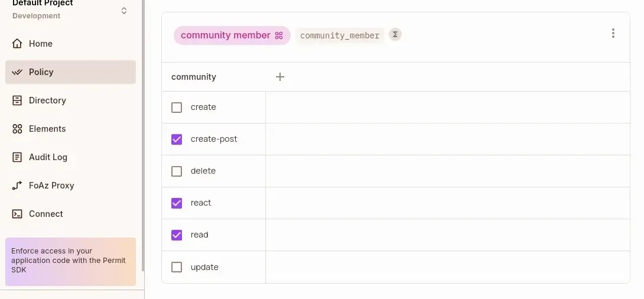This screenshot has width=644, height=299.
Task: Enable the create permission checkbox
Action: [177, 108]
